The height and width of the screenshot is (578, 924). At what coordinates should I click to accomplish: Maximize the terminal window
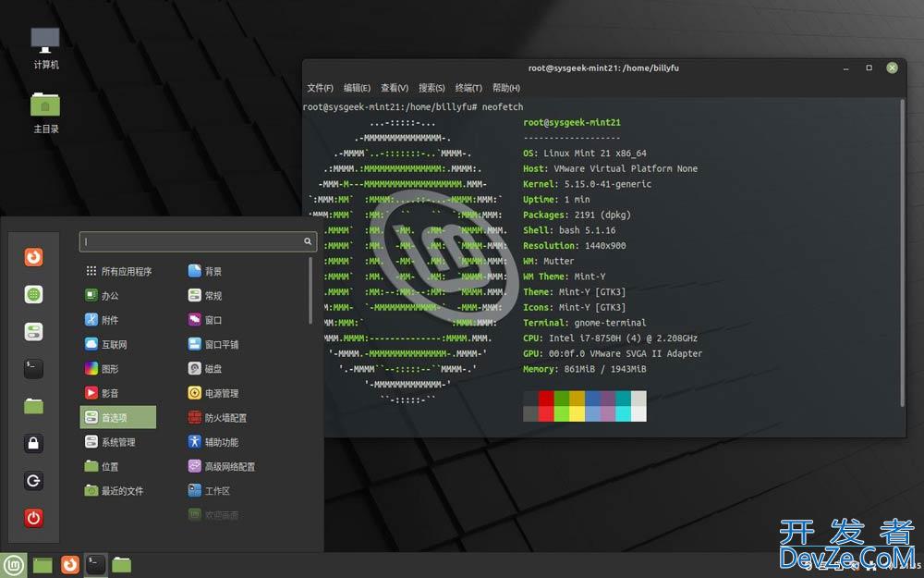(869, 68)
